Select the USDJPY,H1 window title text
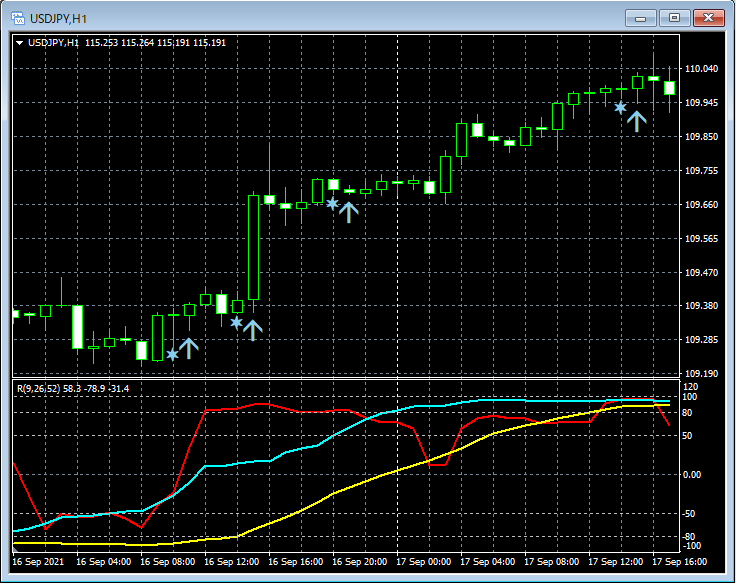This screenshot has width=737, height=583. (58, 19)
